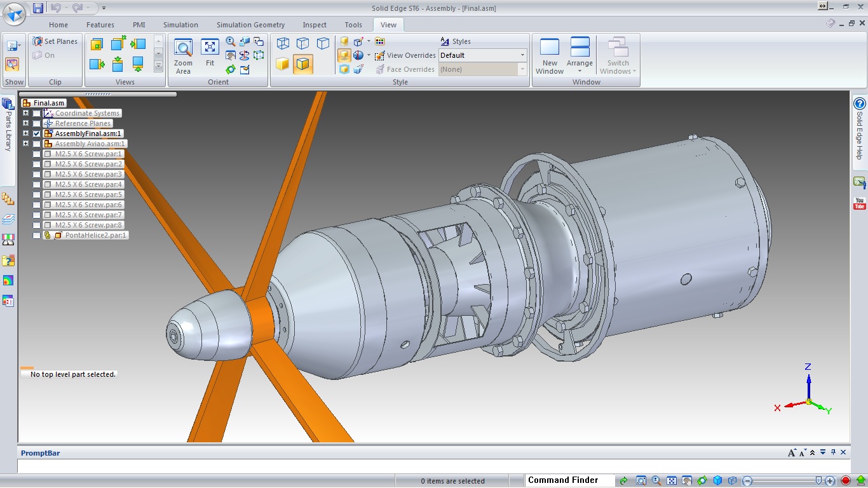Click the Styles icon in the Style group
Screen dimensions: 868x488
(x=445, y=41)
